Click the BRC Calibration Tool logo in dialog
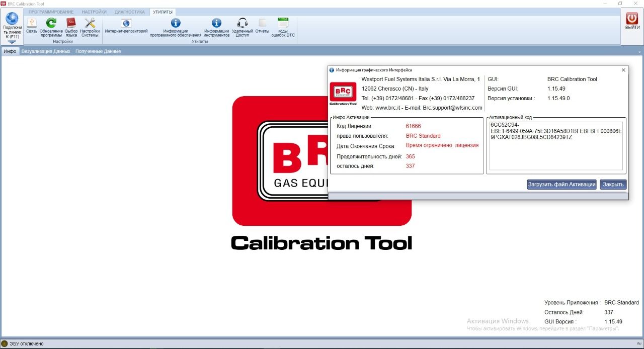The width and height of the screenshot is (644, 349). pos(343,94)
